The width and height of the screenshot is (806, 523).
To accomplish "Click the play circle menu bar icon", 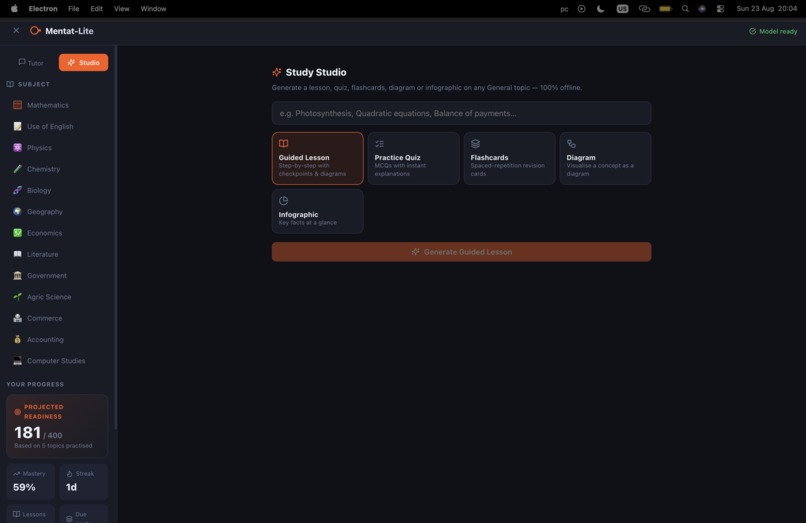I will [581, 9].
